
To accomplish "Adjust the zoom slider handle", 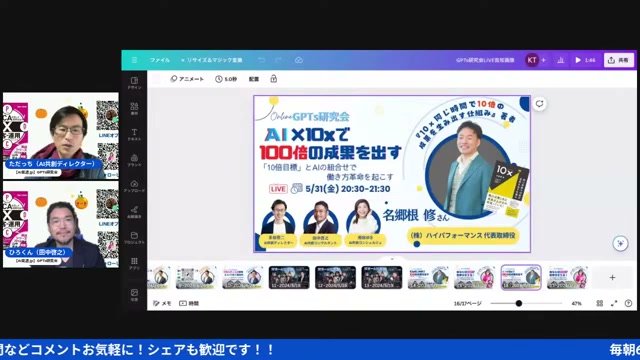I will tap(519, 303).
